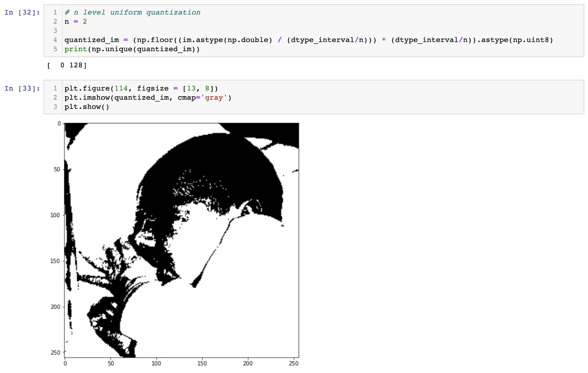Place cursor on the 'n = 2' line

76,22
